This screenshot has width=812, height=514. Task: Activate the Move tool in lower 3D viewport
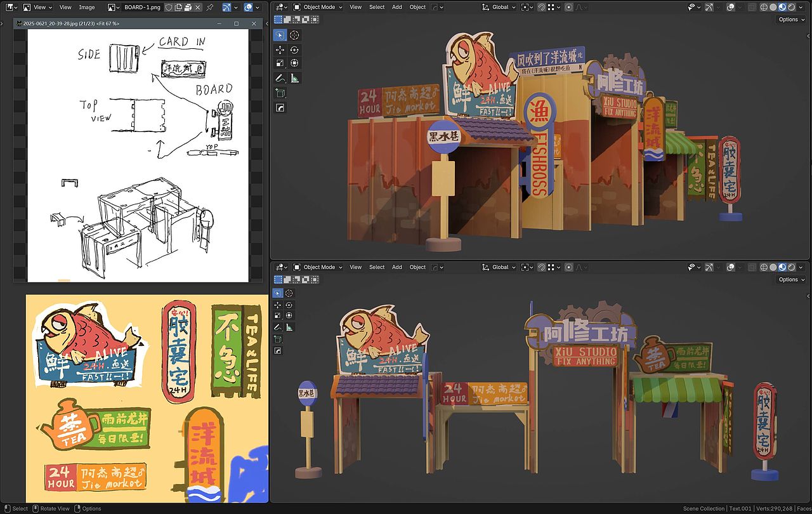[x=278, y=305]
